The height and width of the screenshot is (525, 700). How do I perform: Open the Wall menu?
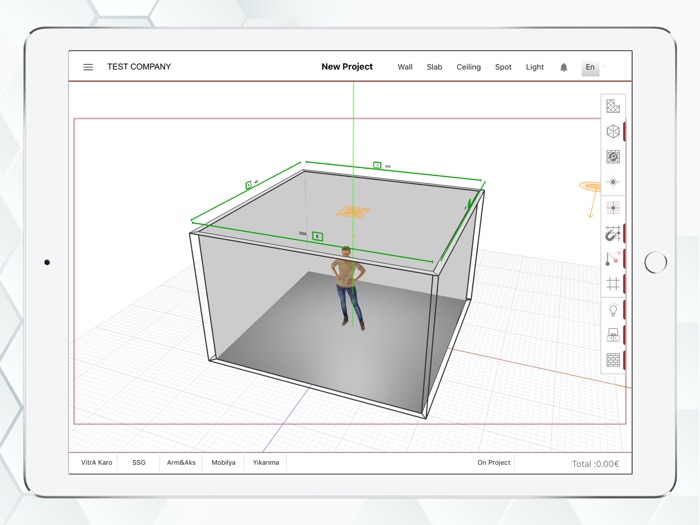pyautogui.click(x=405, y=67)
